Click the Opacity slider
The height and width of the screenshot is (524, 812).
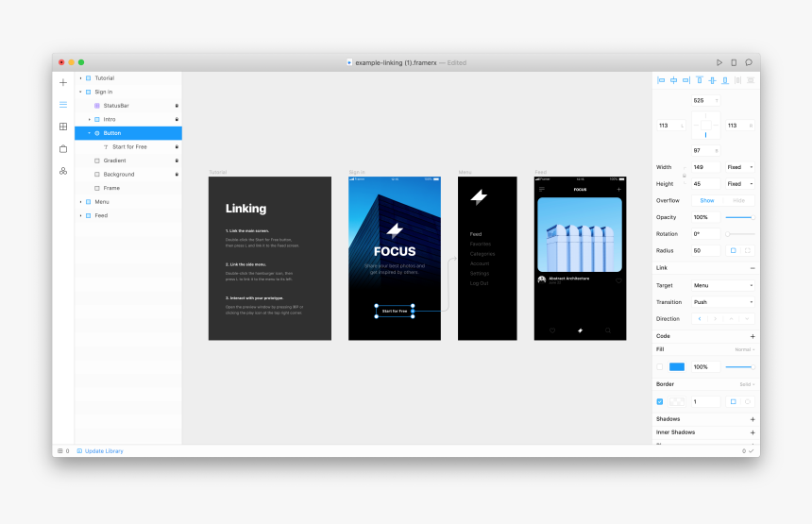point(740,217)
